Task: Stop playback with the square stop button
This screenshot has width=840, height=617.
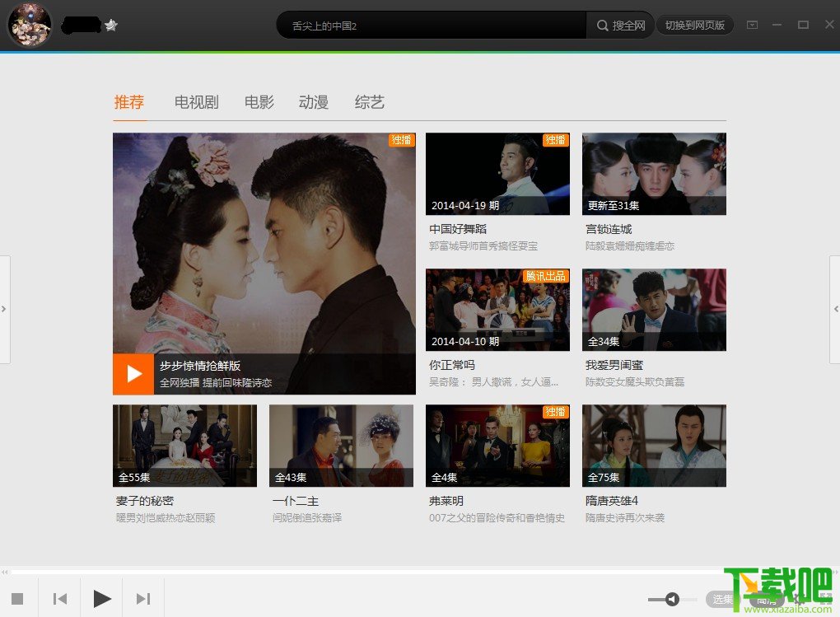Action: point(17,598)
